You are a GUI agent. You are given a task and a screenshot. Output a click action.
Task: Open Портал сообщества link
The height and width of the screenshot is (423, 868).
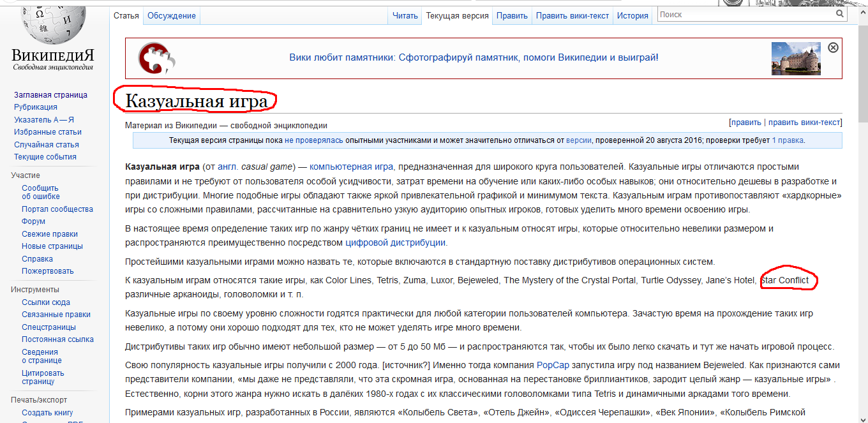pyautogui.click(x=57, y=209)
